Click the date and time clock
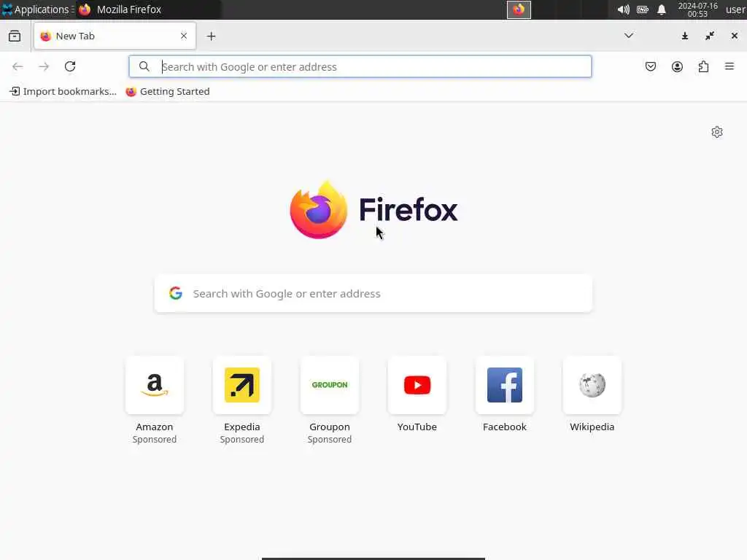This screenshot has height=560, width=747. tap(698, 9)
